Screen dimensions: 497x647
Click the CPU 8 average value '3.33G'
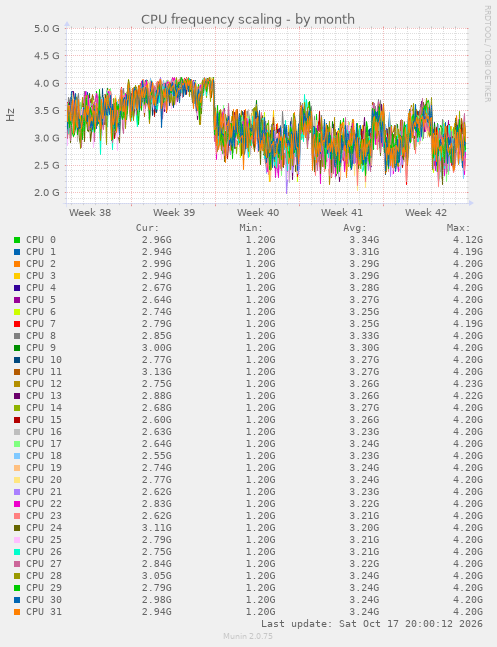tap(364, 335)
